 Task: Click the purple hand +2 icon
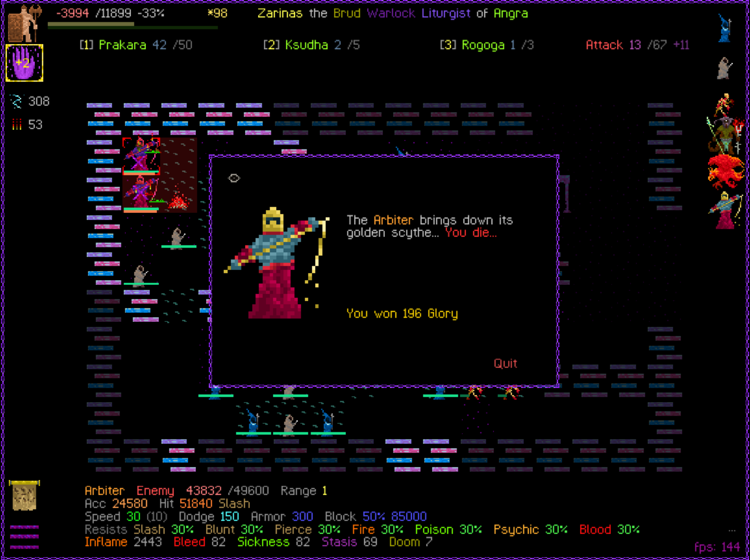click(24, 63)
